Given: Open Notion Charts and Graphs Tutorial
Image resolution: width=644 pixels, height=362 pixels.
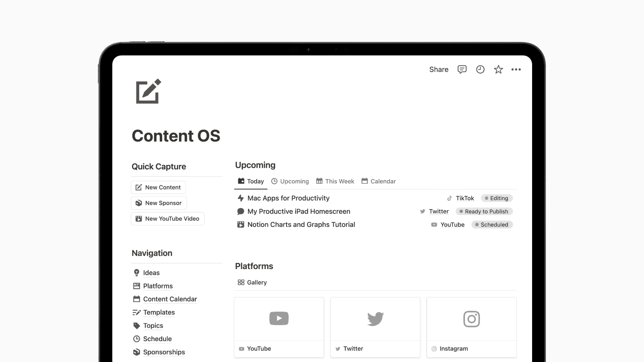Looking at the screenshot, I should pyautogui.click(x=301, y=224).
